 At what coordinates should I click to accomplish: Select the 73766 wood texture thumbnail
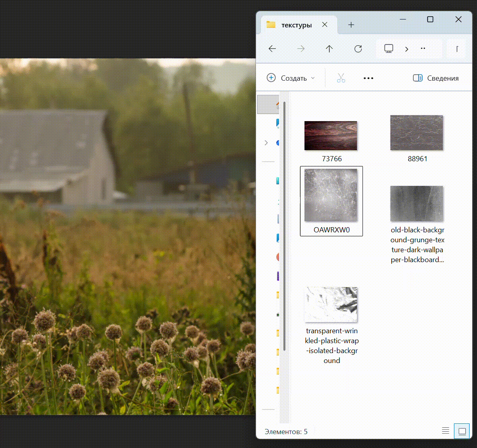[x=331, y=136]
